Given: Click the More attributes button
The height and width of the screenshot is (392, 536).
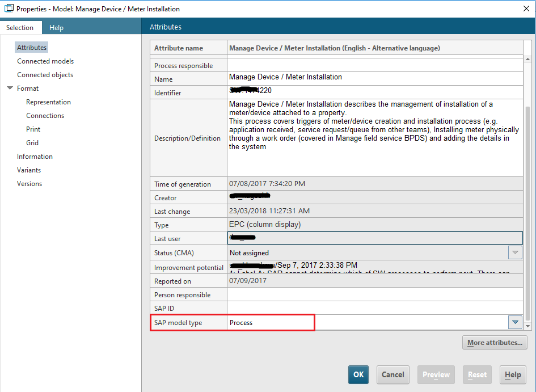Looking at the screenshot, I should coord(495,343).
